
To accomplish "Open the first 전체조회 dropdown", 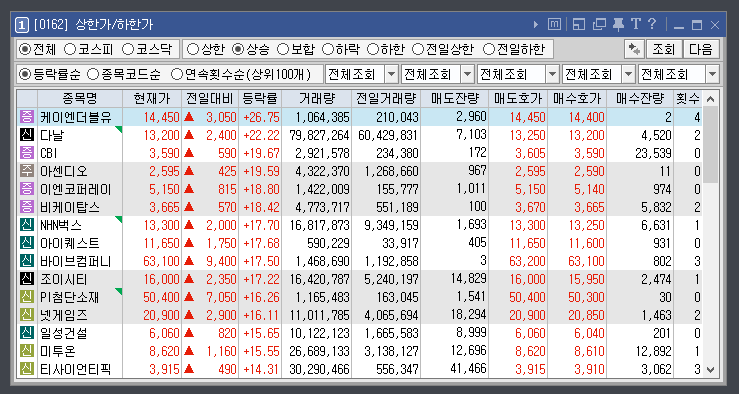I will point(361,74).
